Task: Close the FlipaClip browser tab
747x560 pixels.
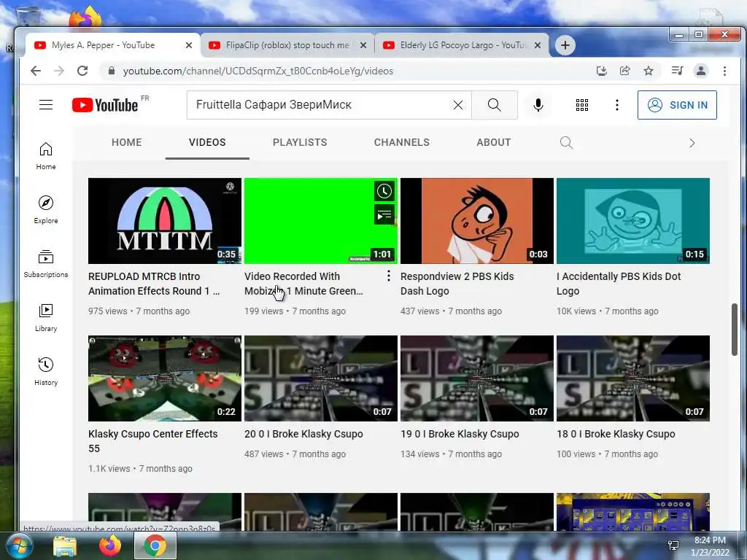Action: coord(363,45)
